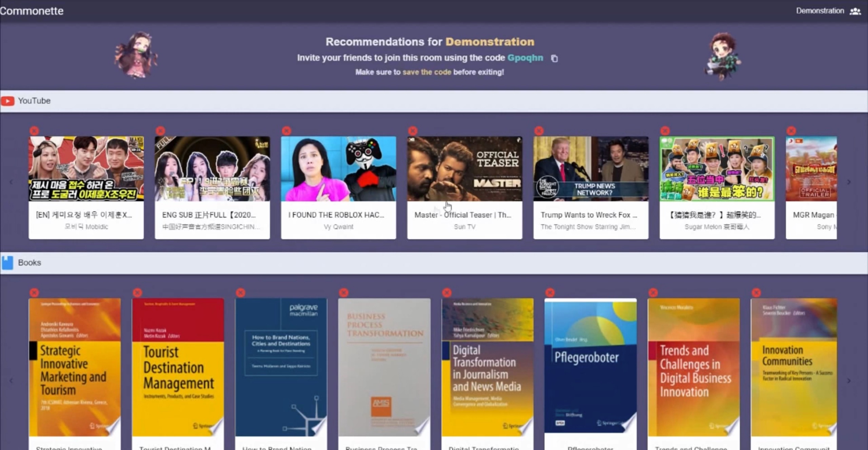Screen dimensions: 868x450
Task: Click the Sun TV channel name
Action: point(465,227)
